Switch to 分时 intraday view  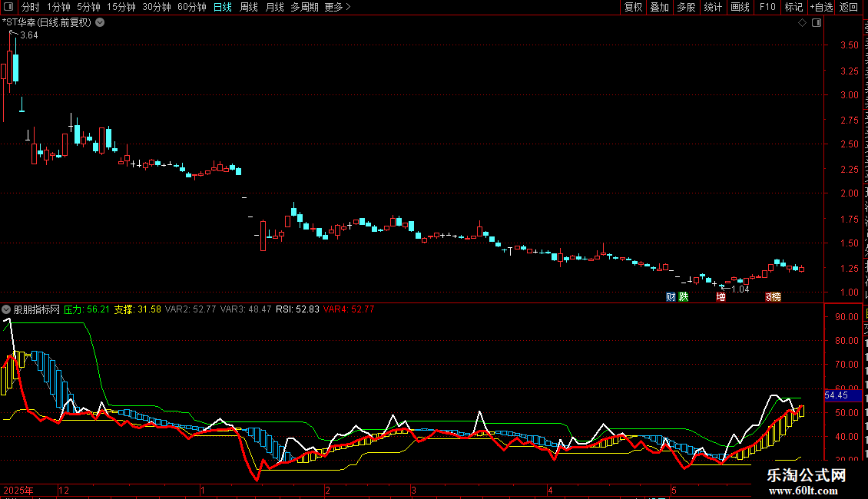coord(31,7)
